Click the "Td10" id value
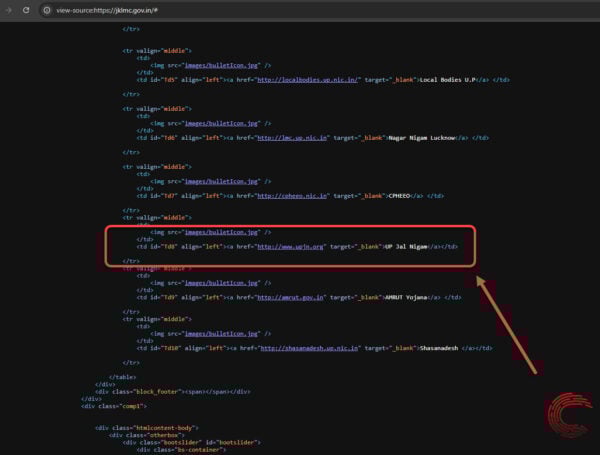 click(x=171, y=348)
